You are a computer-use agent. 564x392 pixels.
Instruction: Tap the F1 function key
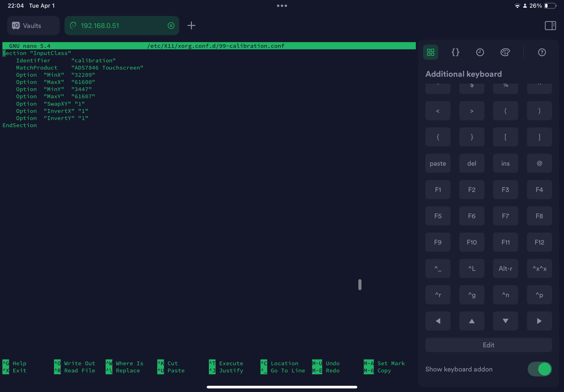click(438, 190)
